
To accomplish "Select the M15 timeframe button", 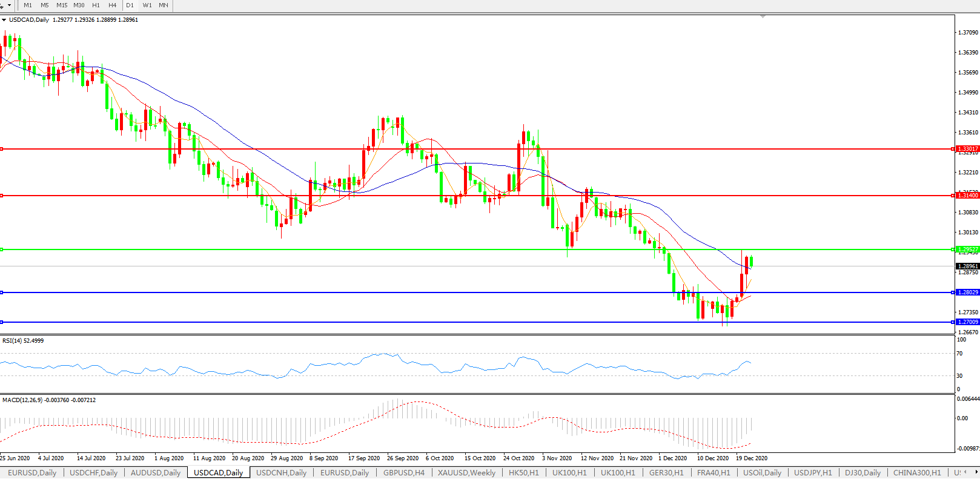I will point(62,5).
